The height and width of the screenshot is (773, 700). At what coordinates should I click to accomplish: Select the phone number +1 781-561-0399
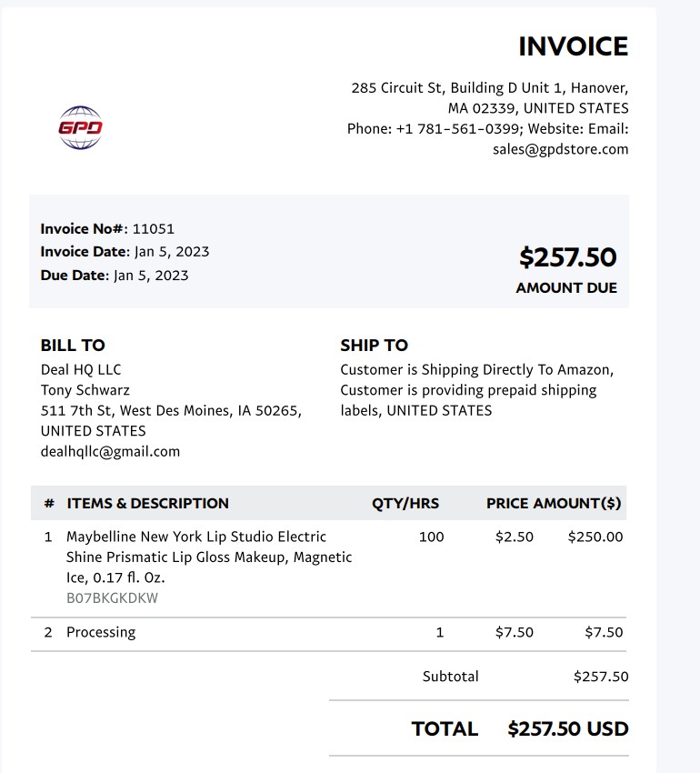458,128
